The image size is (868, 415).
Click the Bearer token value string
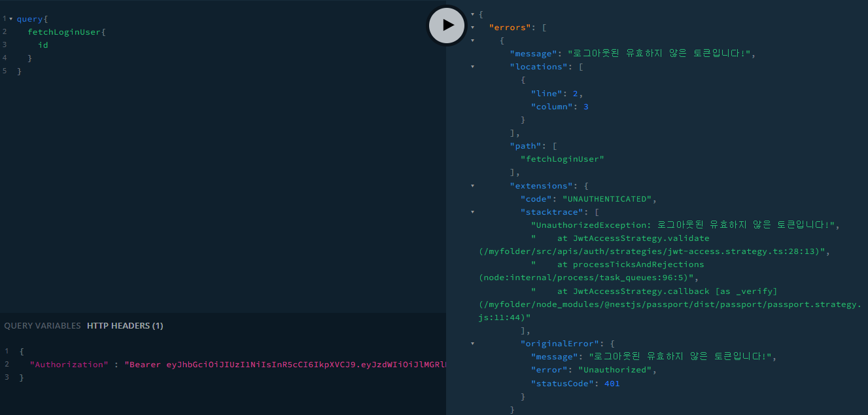[285, 365]
